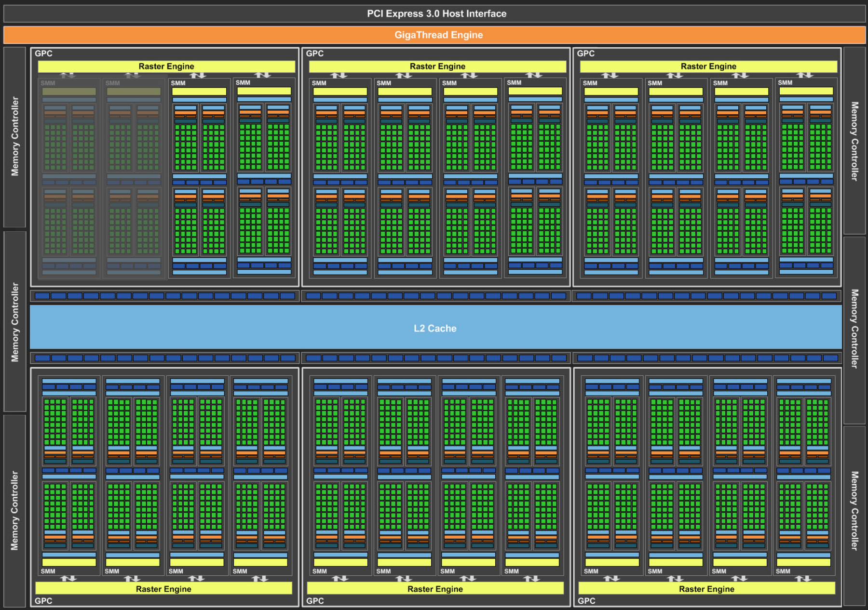The height and width of the screenshot is (610, 868).
Task: Click the GPC label of the top-left cluster
Action: pos(43,53)
